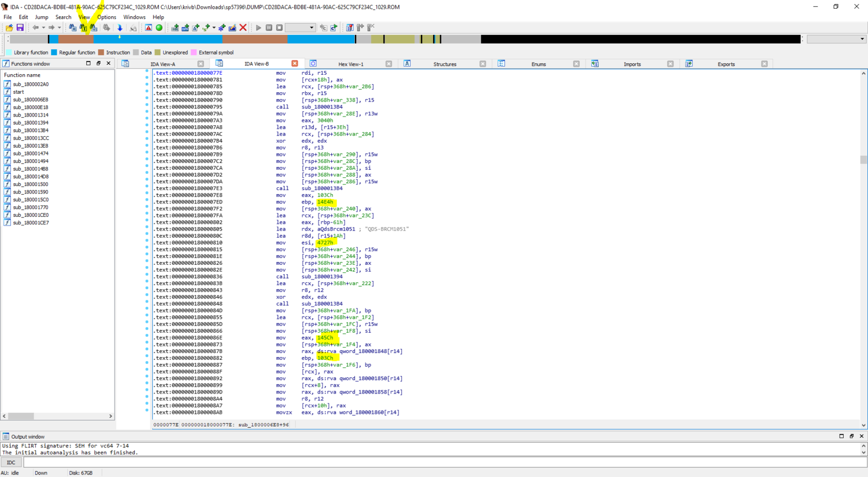Image resolution: width=868 pixels, height=477 pixels.
Task: Switch to the Structures tab
Action: click(445, 64)
